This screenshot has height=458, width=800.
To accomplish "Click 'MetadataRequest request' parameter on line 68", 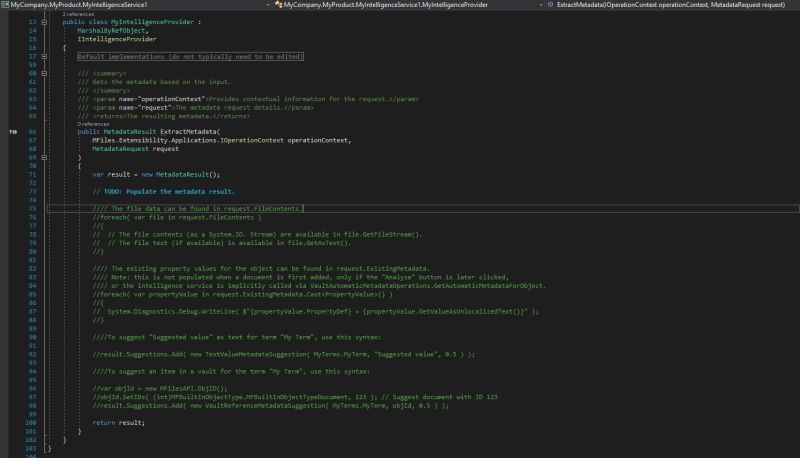I will pyautogui.click(x=136, y=149).
